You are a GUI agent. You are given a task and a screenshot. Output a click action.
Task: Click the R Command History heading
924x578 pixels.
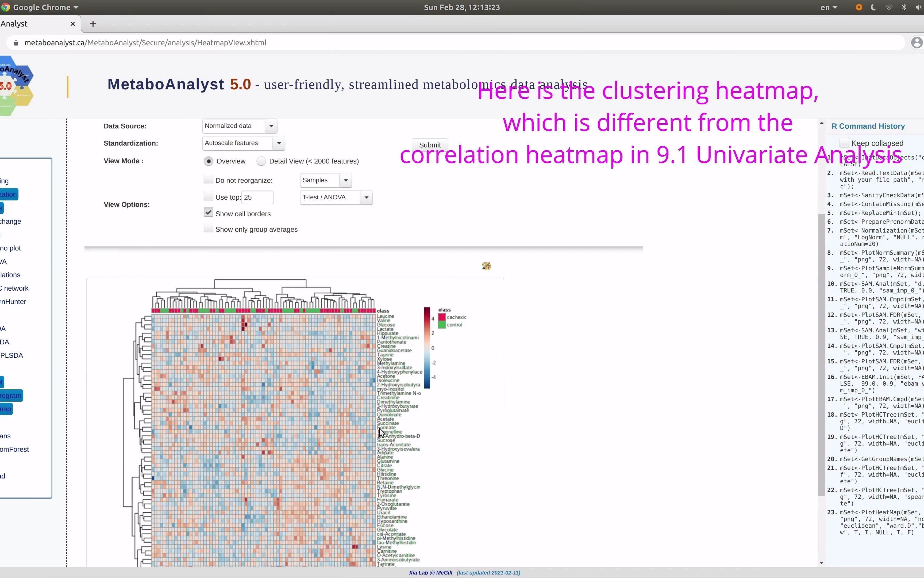tap(868, 126)
